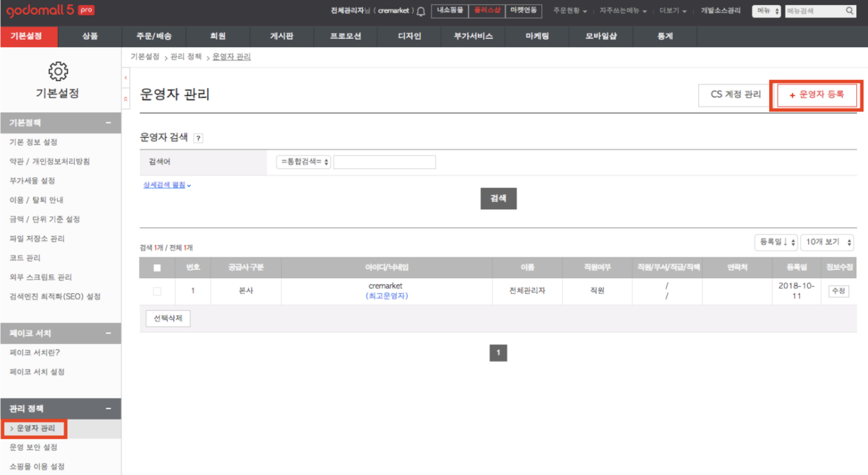
Task: Click the search keyword input field
Action: click(384, 162)
